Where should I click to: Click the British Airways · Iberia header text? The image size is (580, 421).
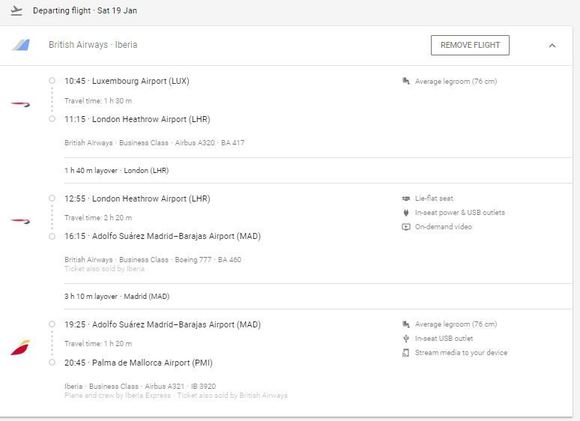(93, 45)
